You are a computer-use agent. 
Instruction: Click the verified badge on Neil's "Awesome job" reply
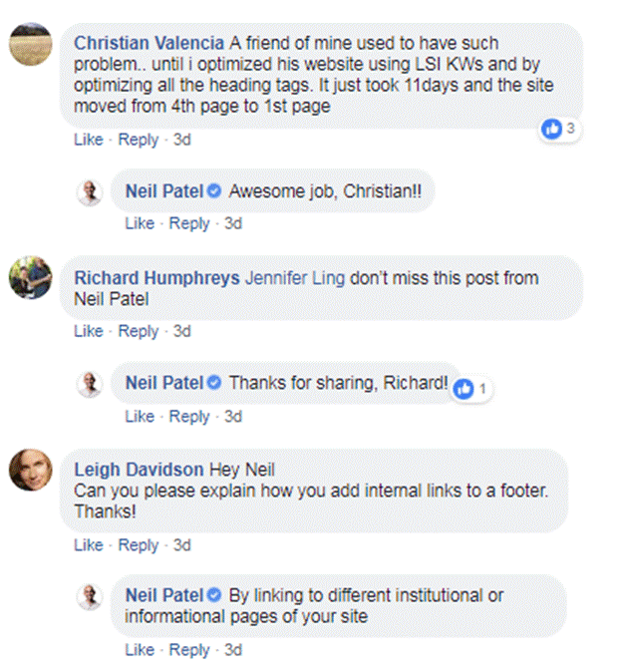click(213, 191)
